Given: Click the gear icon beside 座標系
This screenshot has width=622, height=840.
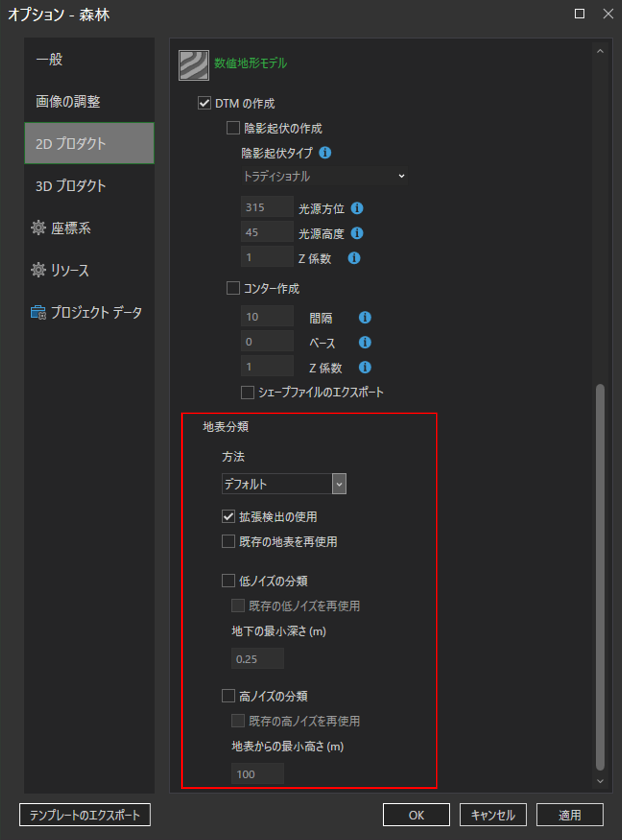Looking at the screenshot, I should tap(38, 228).
